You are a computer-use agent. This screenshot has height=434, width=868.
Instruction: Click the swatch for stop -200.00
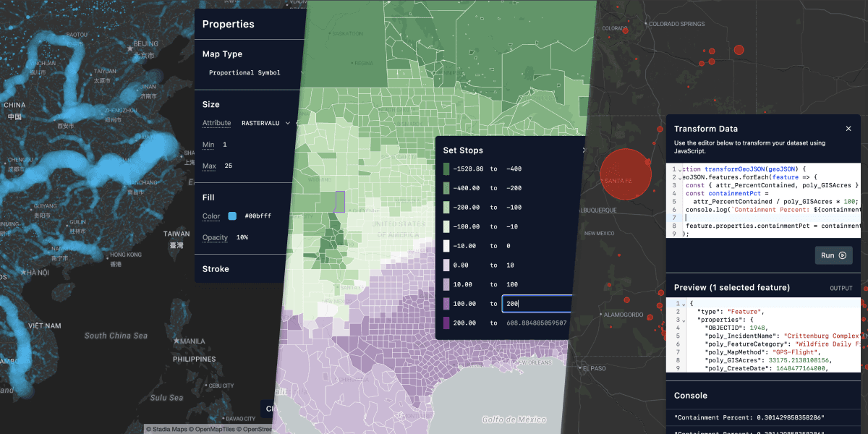(446, 207)
